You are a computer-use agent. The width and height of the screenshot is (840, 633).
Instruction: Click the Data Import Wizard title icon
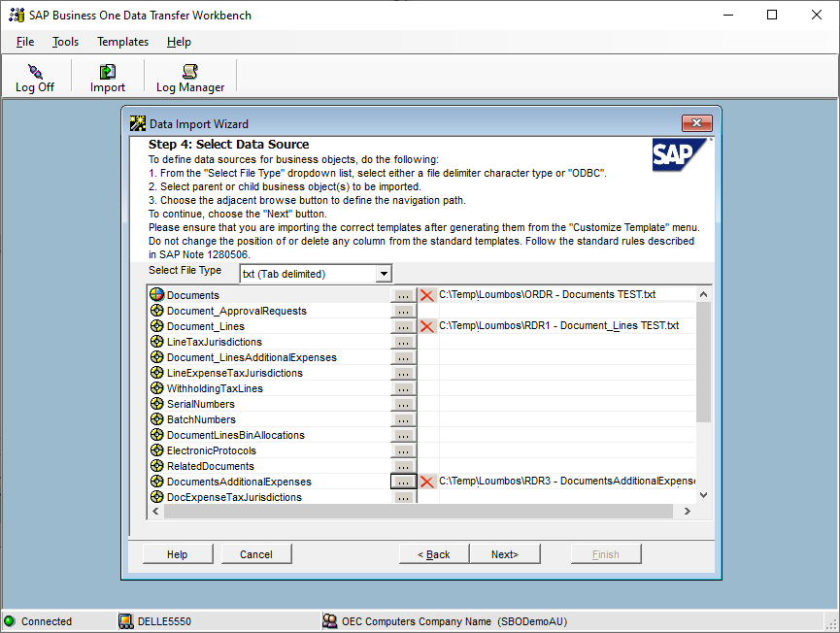tap(138, 123)
